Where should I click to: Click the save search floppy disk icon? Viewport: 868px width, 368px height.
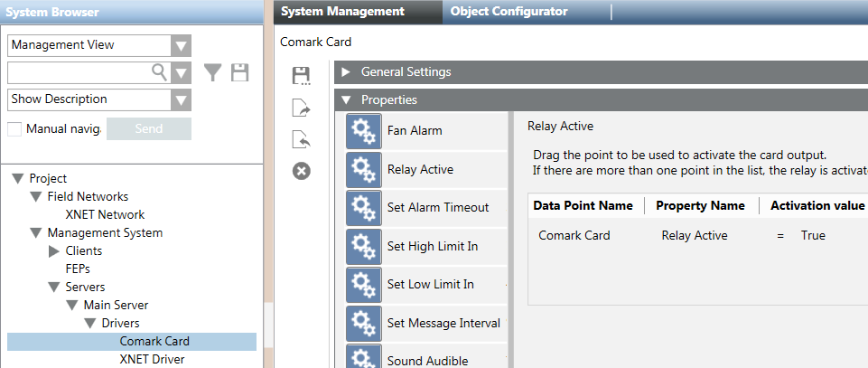coord(239,73)
